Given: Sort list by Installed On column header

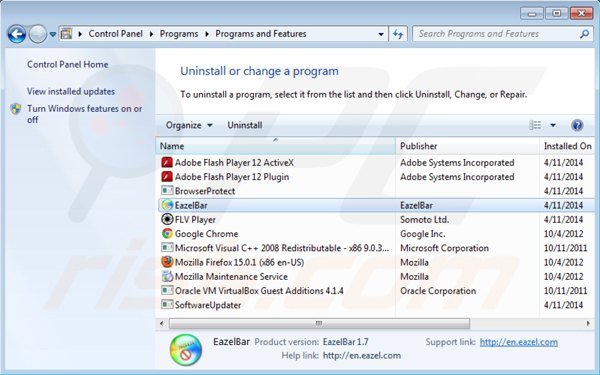Looking at the screenshot, I should click(567, 146).
